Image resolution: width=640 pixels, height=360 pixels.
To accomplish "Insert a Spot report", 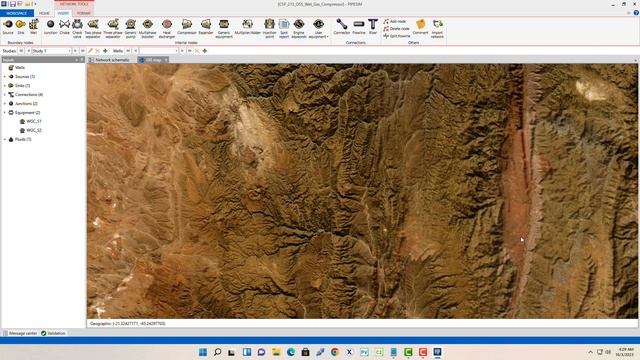I will 284,29.
